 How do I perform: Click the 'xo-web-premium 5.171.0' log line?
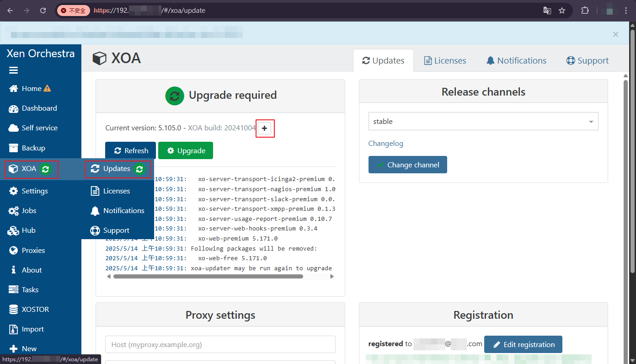238,239
